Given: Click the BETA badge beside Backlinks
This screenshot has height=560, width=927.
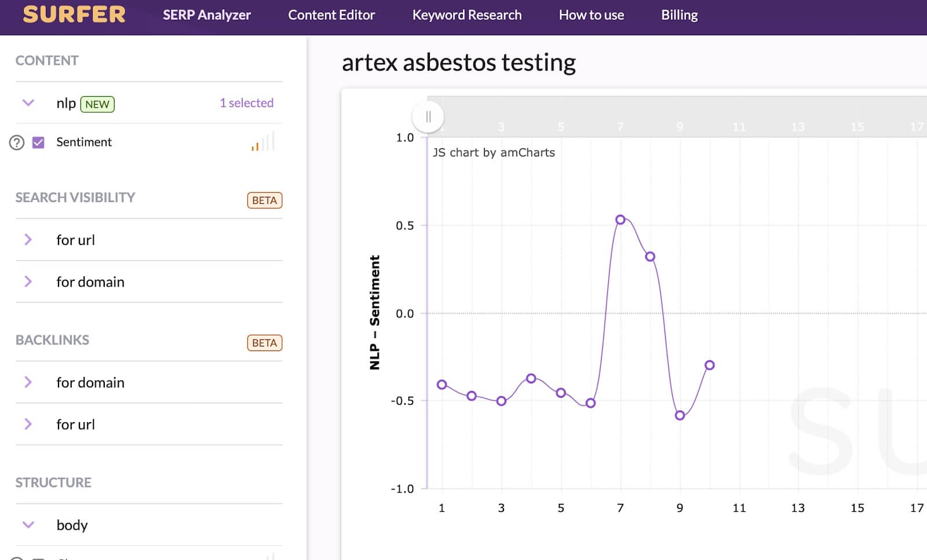Looking at the screenshot, I should coord(264,343).
